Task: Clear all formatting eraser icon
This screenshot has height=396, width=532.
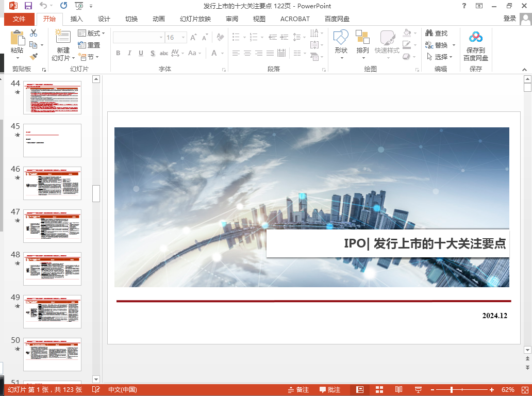Action: pyautogui.click(x=220, y=37)
